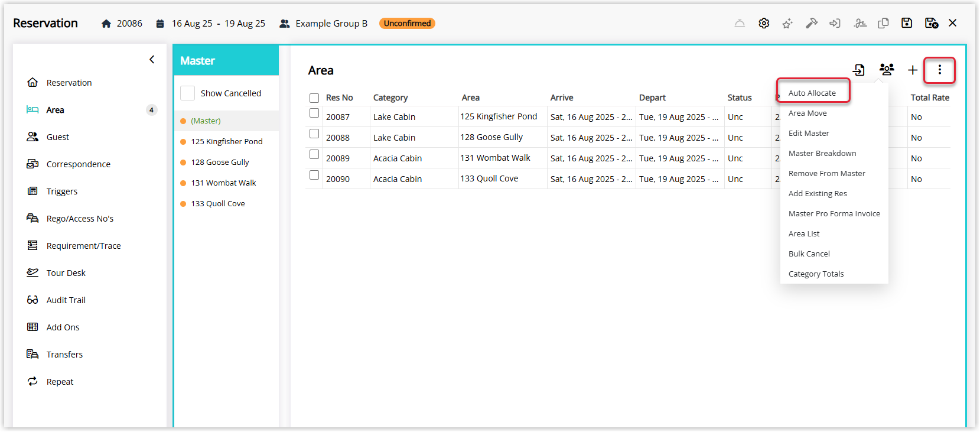This screenshot has height=432, width=980.
Task: Click the signature icon in header
Action: [860, 24]
